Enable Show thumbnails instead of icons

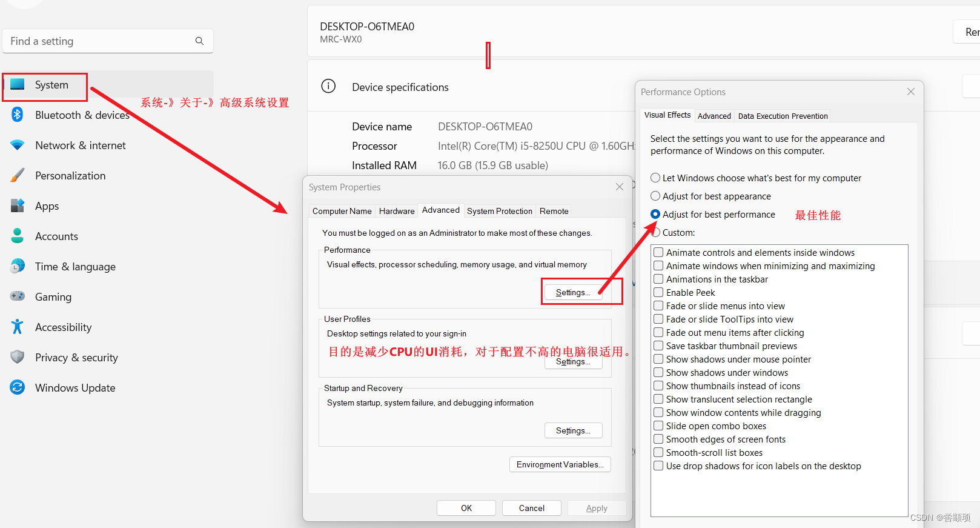coord(658,386)
